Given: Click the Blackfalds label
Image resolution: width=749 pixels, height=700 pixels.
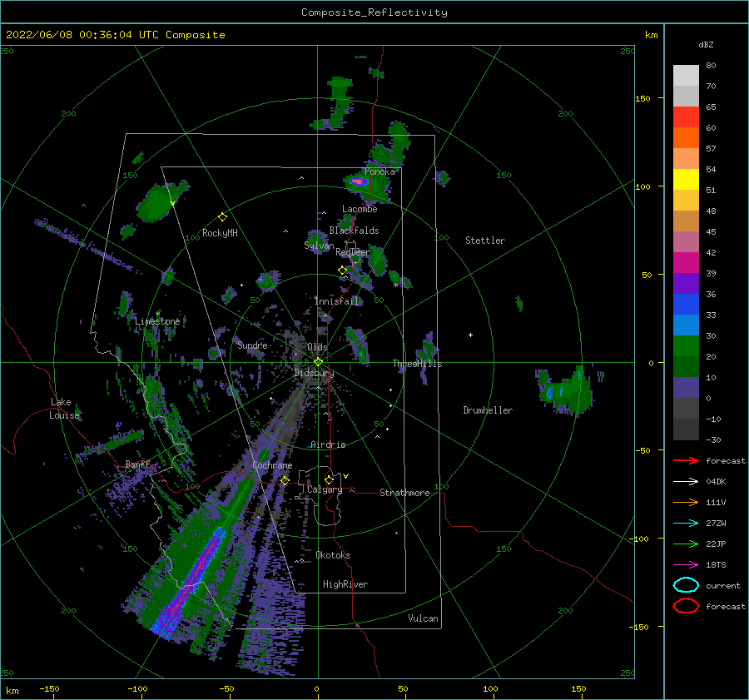Looking at the screenshot, I should click(x=354, y=231).
